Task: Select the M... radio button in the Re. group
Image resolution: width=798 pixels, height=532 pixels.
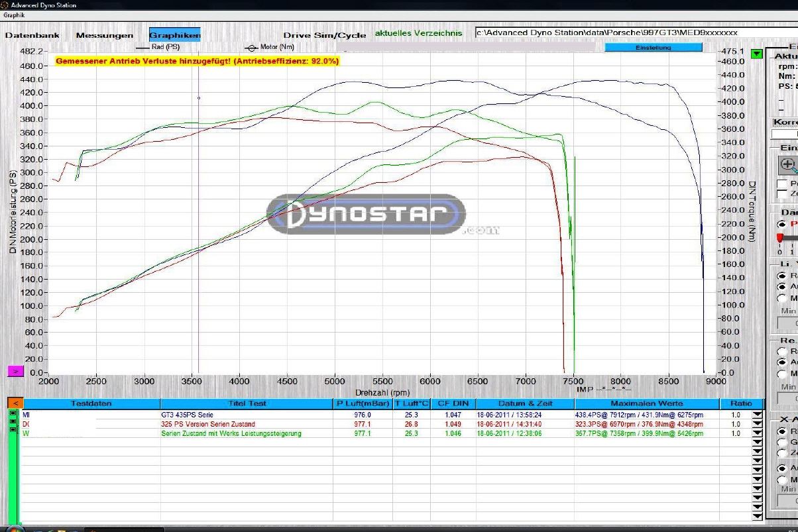Action: (x=783, y=374)
